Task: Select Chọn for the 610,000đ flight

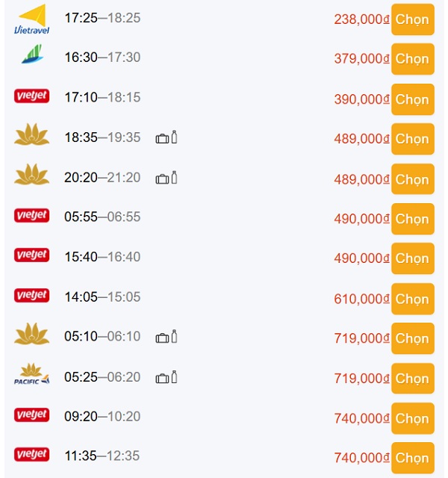Action: point(413,299)
